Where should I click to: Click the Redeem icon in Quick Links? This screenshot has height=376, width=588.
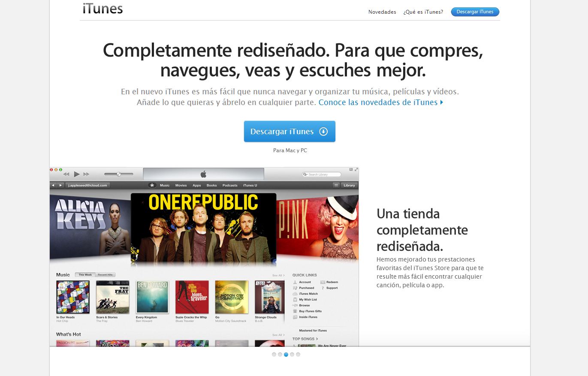pos(322,282)
